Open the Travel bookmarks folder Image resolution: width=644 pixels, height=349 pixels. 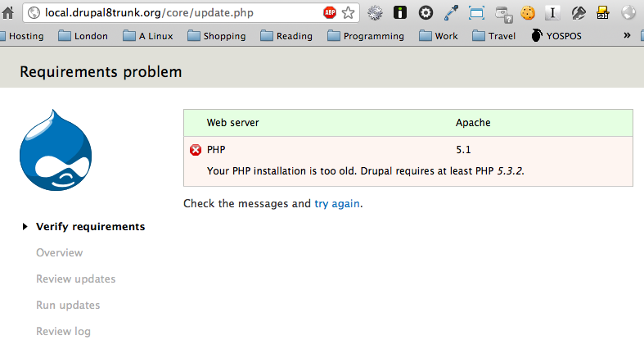(493, 36)
